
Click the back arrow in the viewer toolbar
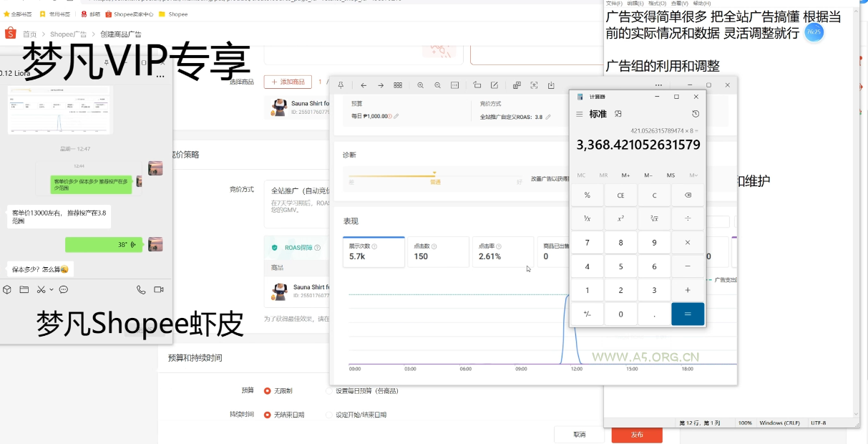(x=363, y=85)
